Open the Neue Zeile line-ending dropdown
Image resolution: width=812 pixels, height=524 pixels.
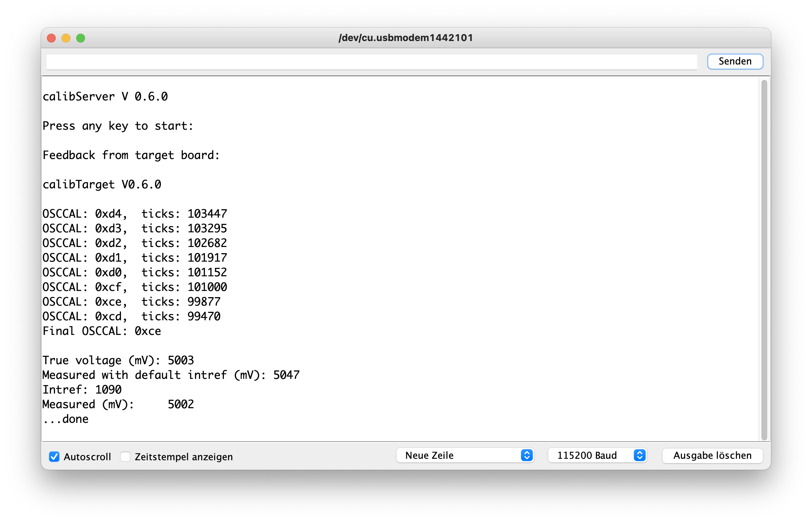(465, 455)
